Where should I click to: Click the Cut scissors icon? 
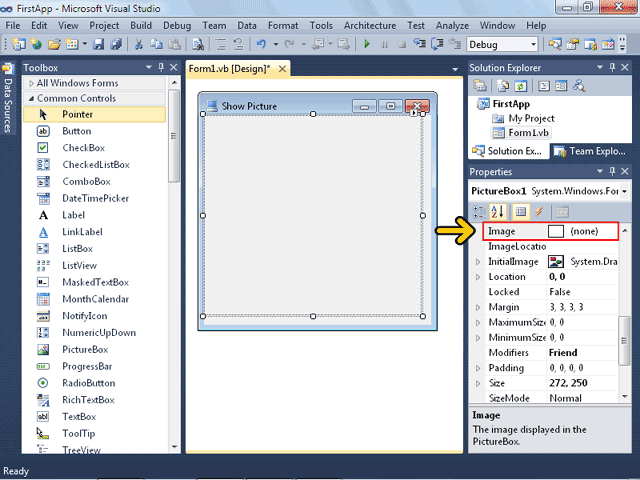(139, 44)
